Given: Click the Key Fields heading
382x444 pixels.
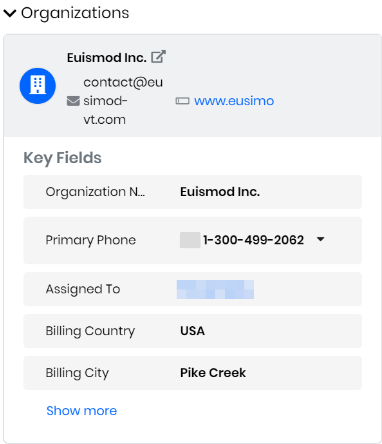Looking at the screenshot, I should 62,158.
